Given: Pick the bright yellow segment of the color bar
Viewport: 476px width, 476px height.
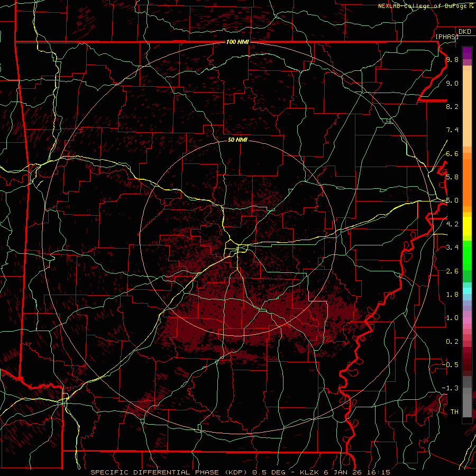Looking at the screenshot, I should click(467, 226).
